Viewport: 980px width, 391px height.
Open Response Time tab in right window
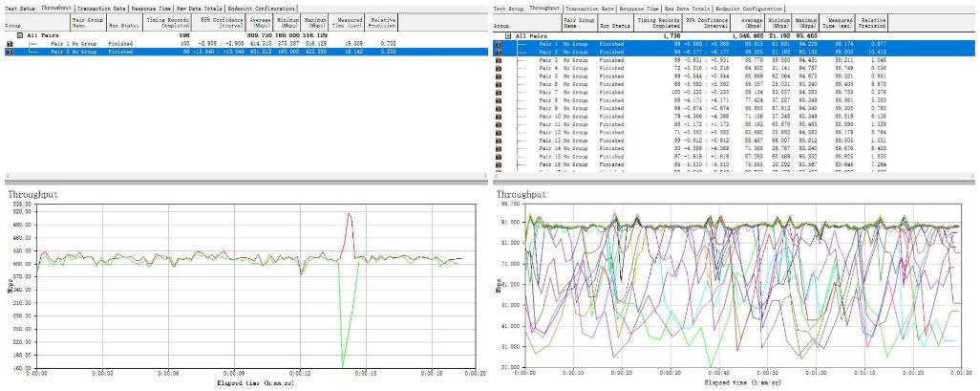639,9
